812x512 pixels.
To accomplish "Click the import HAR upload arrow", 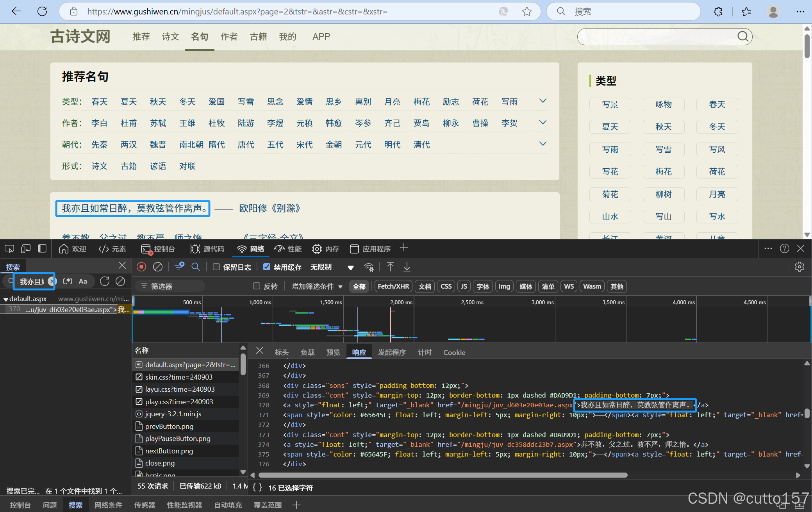I will [x=390, y=267].
